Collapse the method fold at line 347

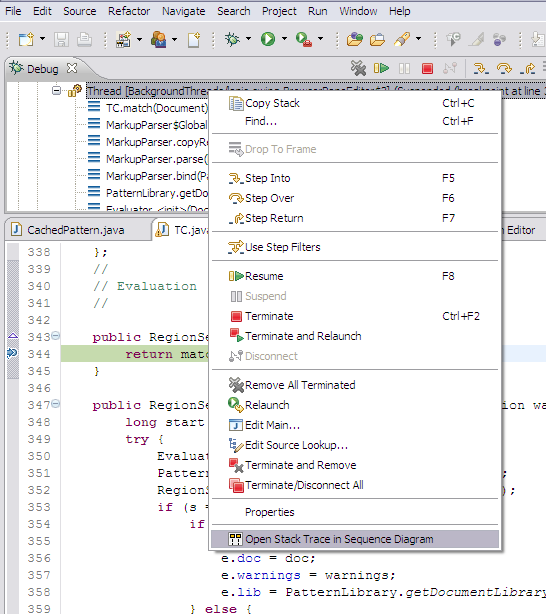56,403
